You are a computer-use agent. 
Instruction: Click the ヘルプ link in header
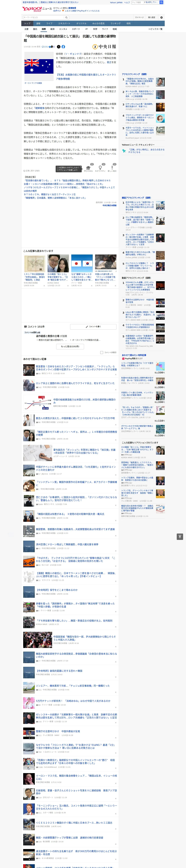coord(127,2)
